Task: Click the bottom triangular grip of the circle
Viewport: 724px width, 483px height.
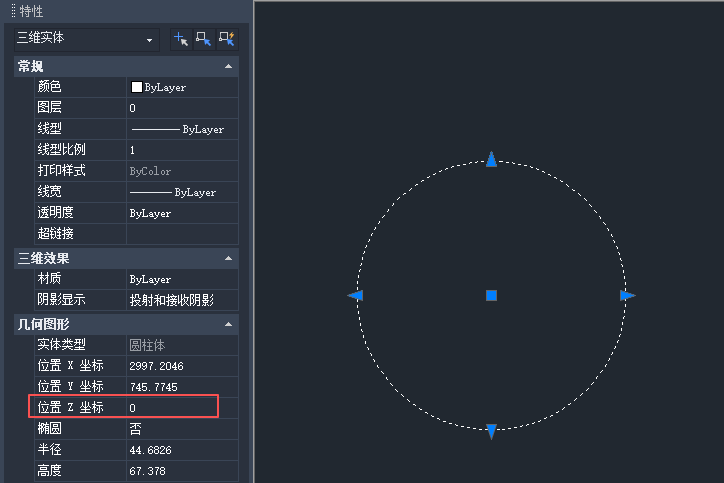Action: pos(491,431)
